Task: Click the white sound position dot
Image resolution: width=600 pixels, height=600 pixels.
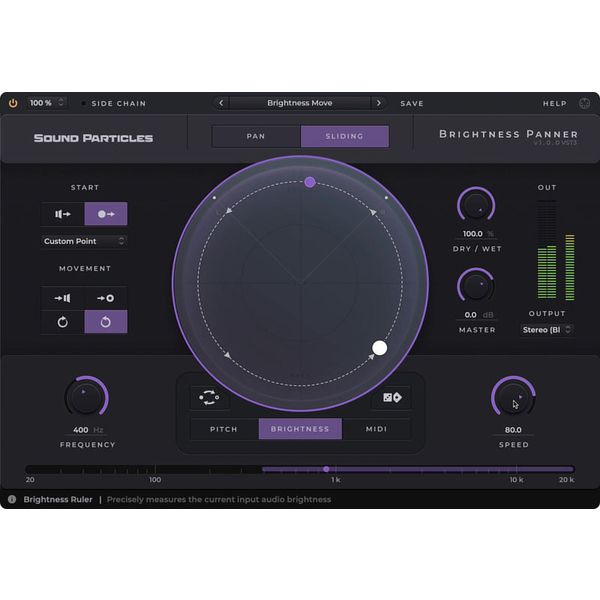Action: [380, 348]
